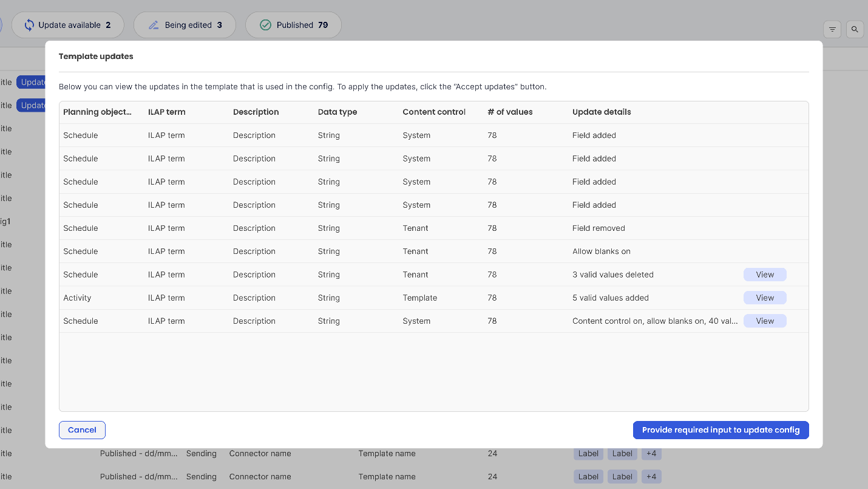Click String in the Activity row
The image size is (868, 489).
[x=329, y=298]
